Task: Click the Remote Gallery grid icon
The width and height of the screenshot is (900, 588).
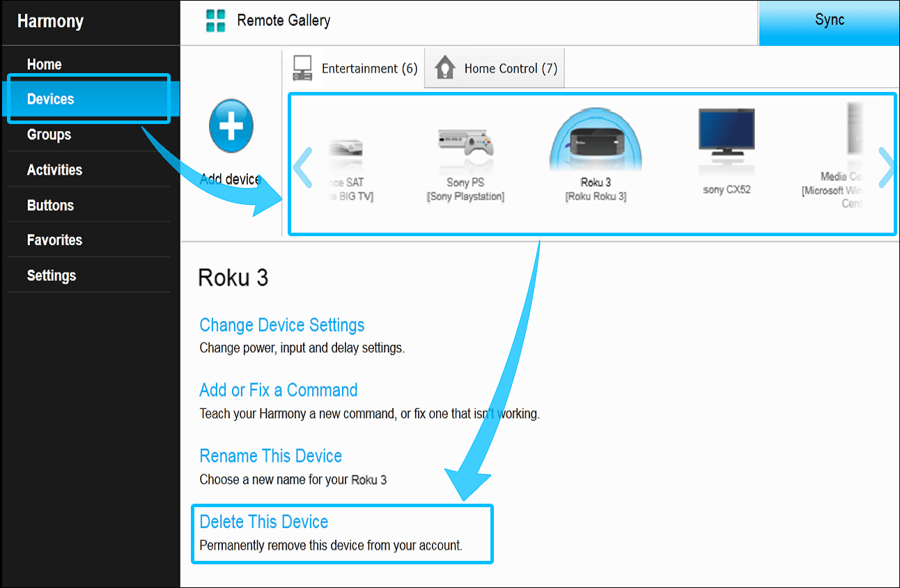Action: 216,21
